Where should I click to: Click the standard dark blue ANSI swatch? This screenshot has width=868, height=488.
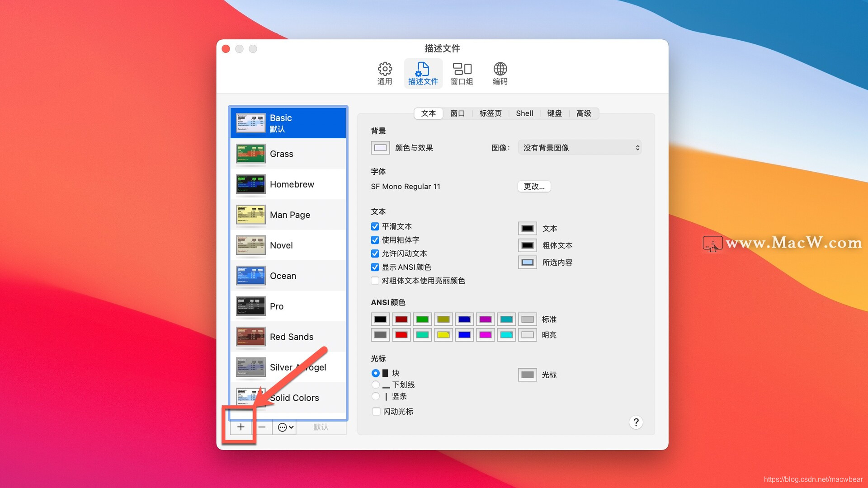coord(464,319)
